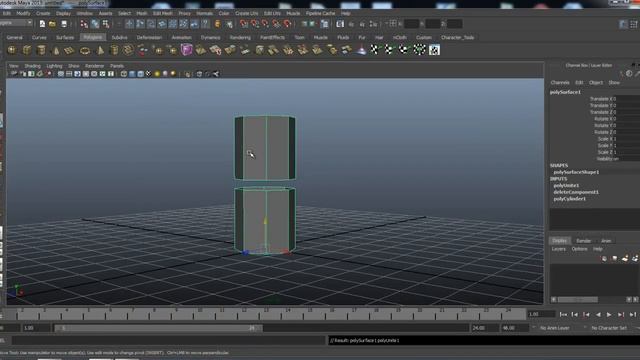Click the purple cube shelf icon
640x360 pixels.
[187, 50]
